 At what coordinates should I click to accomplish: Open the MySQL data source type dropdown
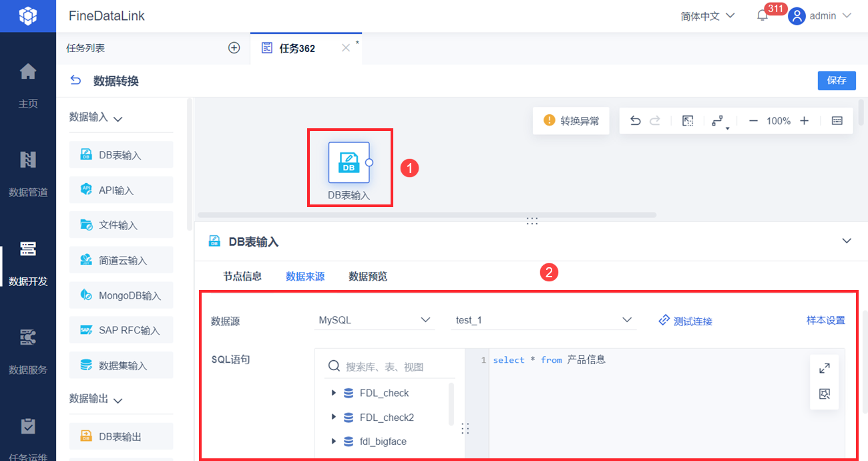pyautogui.click(x=374, y=320)
